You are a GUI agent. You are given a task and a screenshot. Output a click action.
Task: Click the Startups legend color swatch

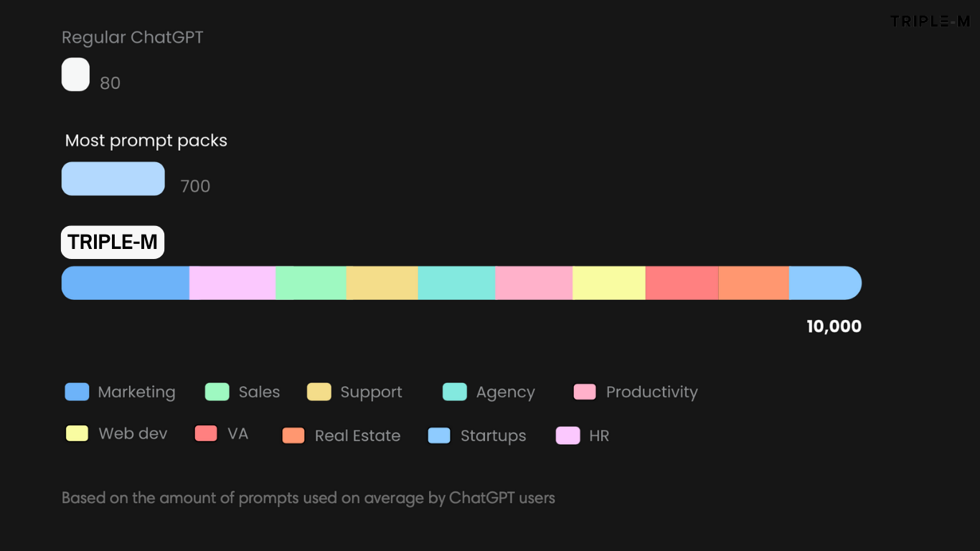coord(439,435)
